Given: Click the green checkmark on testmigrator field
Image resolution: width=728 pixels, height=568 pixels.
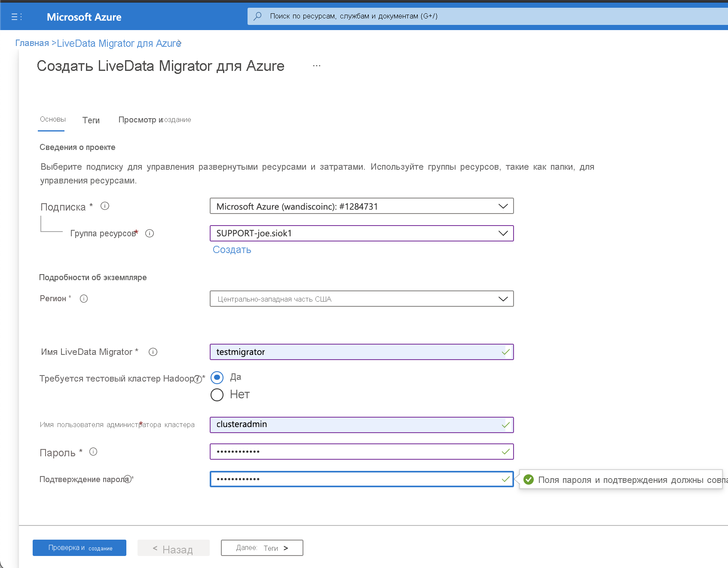Looking at the screenshot, I should click(x=504, y=351).
